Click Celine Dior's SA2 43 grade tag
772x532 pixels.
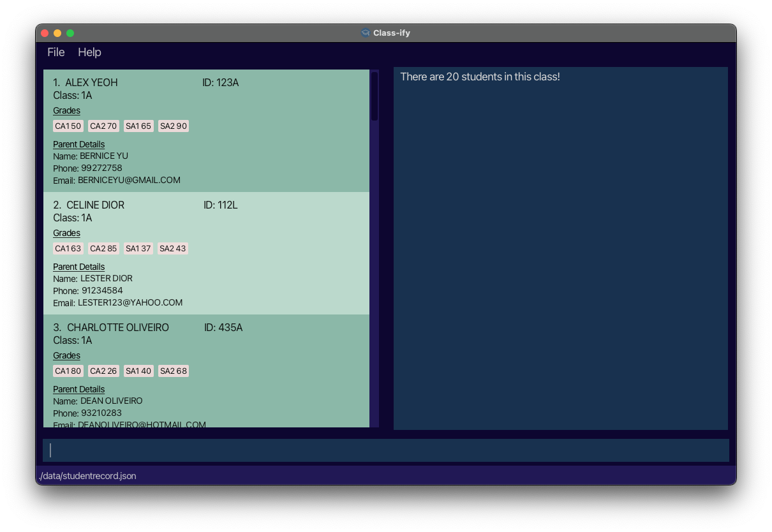[x=173, y=249]
